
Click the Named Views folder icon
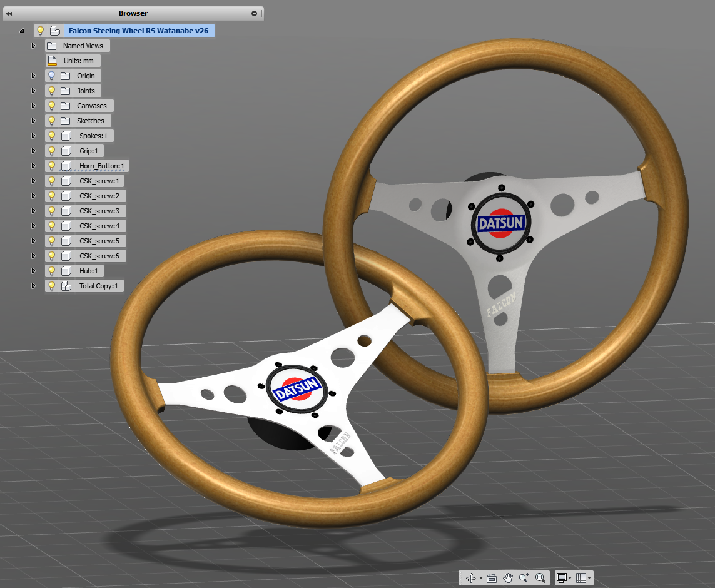click(52, 46)
